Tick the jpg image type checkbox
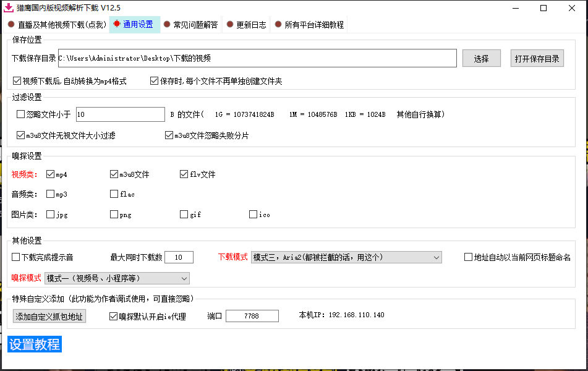This screenshot has width=588, height=371. tap(51, 215)
